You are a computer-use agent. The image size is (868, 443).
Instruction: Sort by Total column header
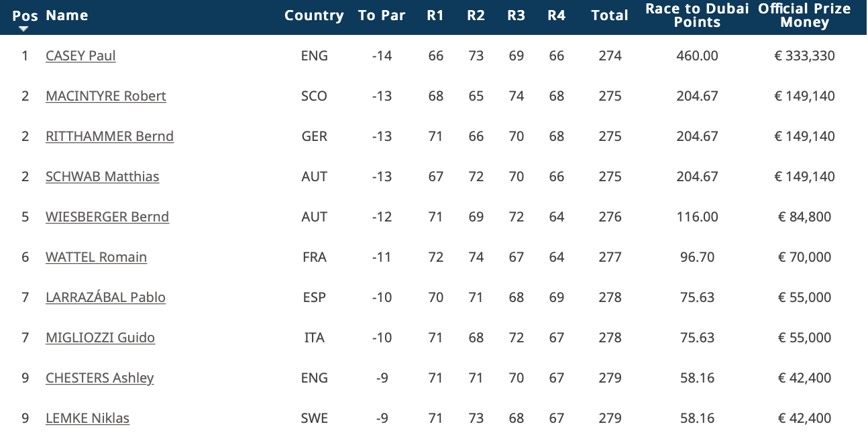[610, 15]
